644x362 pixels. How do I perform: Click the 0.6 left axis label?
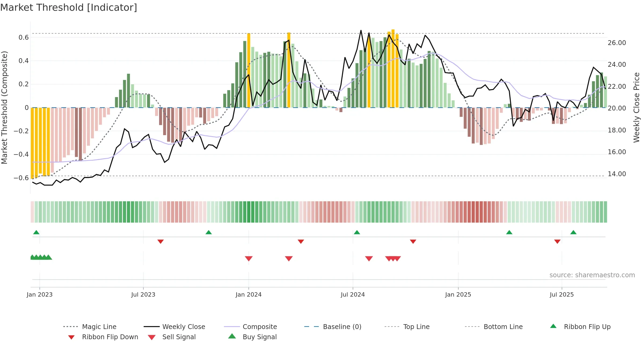24,38
